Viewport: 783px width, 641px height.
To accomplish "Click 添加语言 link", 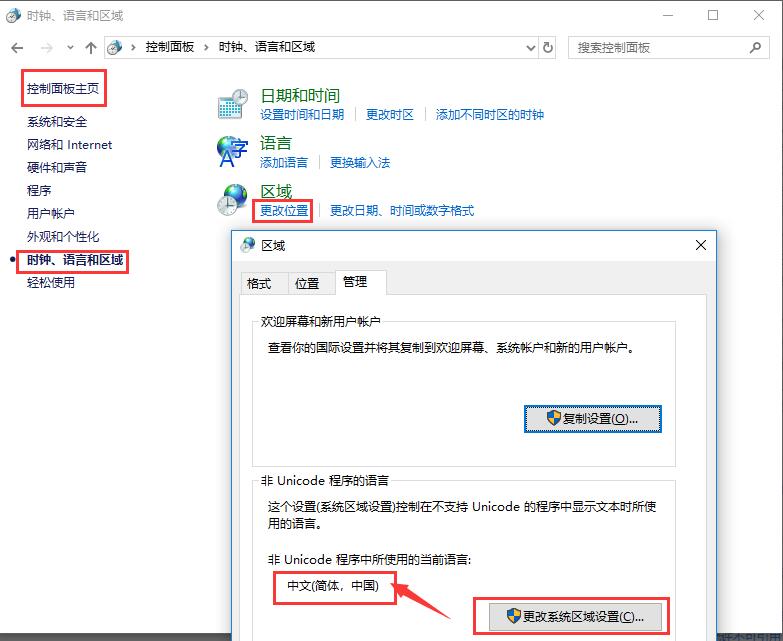I will tap(284, 162).
